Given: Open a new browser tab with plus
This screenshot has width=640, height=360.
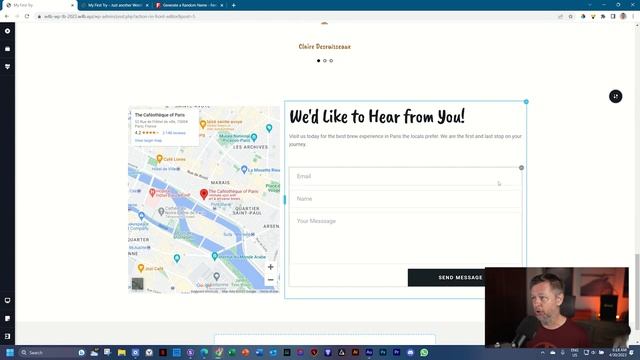Looking at the screenshot, I should pyautogui.click(x=233, y=5).
